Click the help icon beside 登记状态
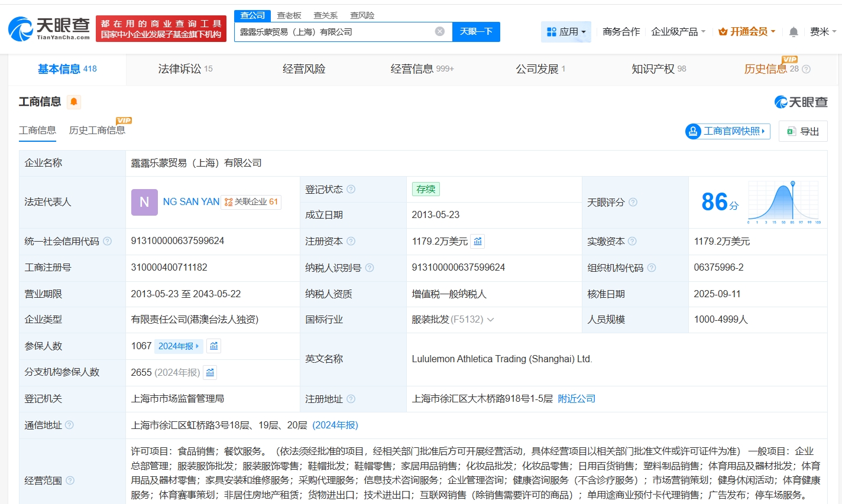 pos(351,189)
